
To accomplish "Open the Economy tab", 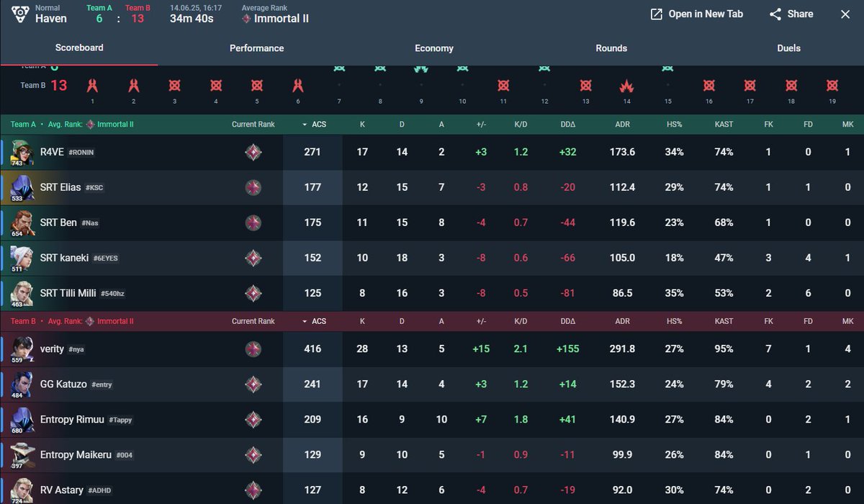I will coord(434,48).
